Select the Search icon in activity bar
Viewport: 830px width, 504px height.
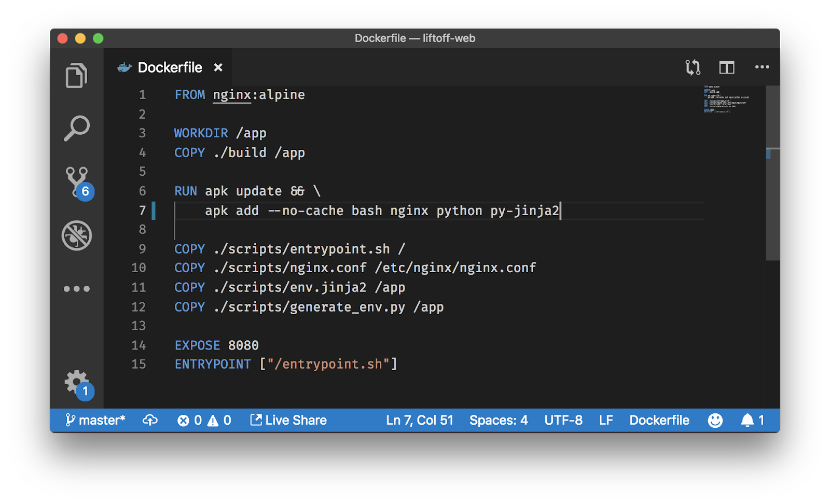77,128
